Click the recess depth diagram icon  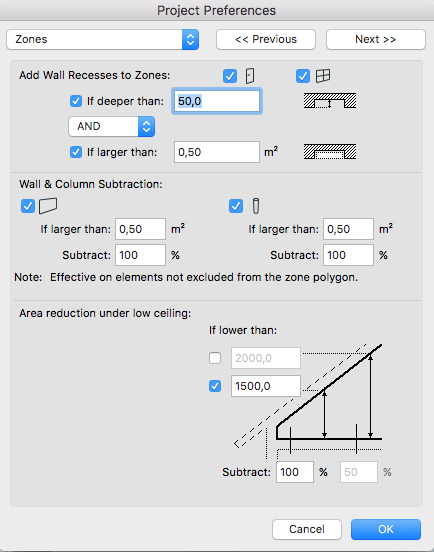tap(330, 101)
